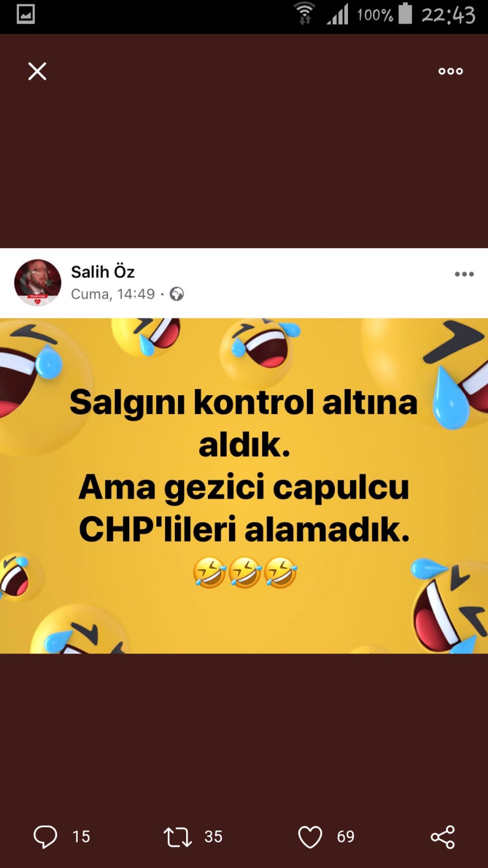Open the share icon options
The height and width of the screenshot is (868, 488).
click(442, 837)
